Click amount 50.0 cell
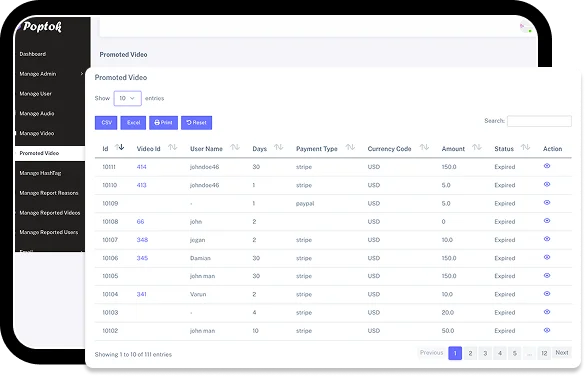The image size is (585, 376). coord(448,331)
